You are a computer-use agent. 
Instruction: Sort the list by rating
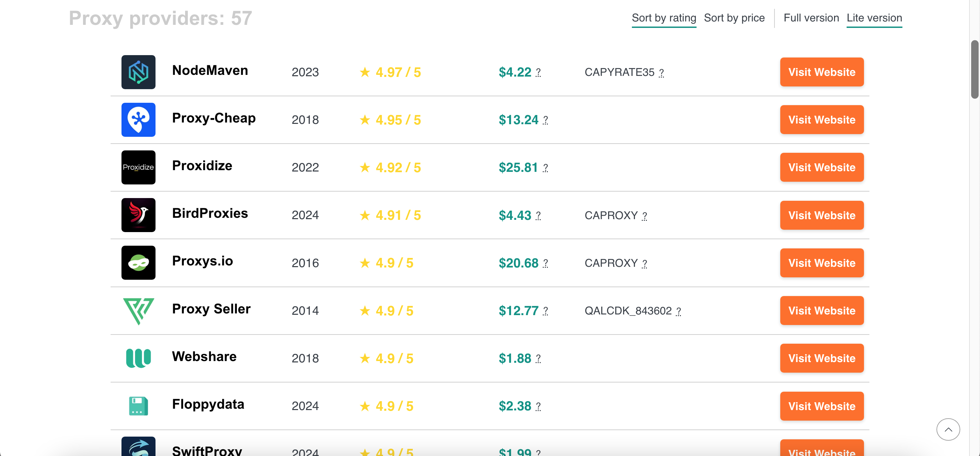click(664, 18)
